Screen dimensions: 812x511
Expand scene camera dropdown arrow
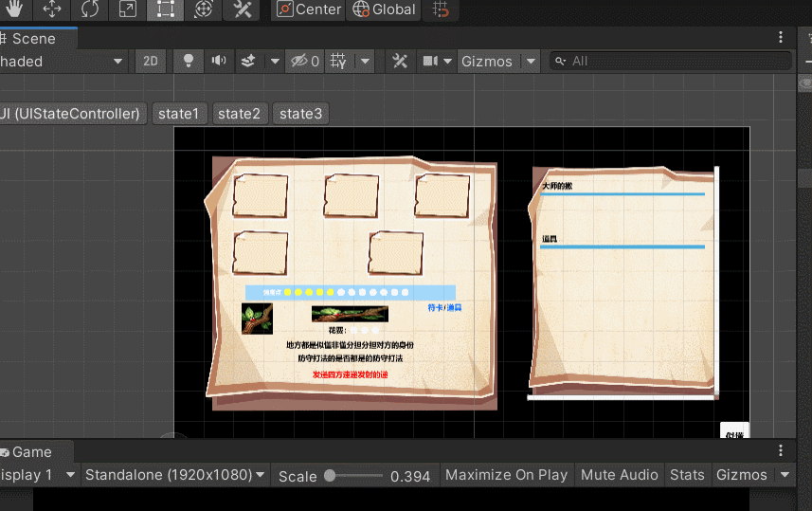pyautogui.click(x=448, y=62)
